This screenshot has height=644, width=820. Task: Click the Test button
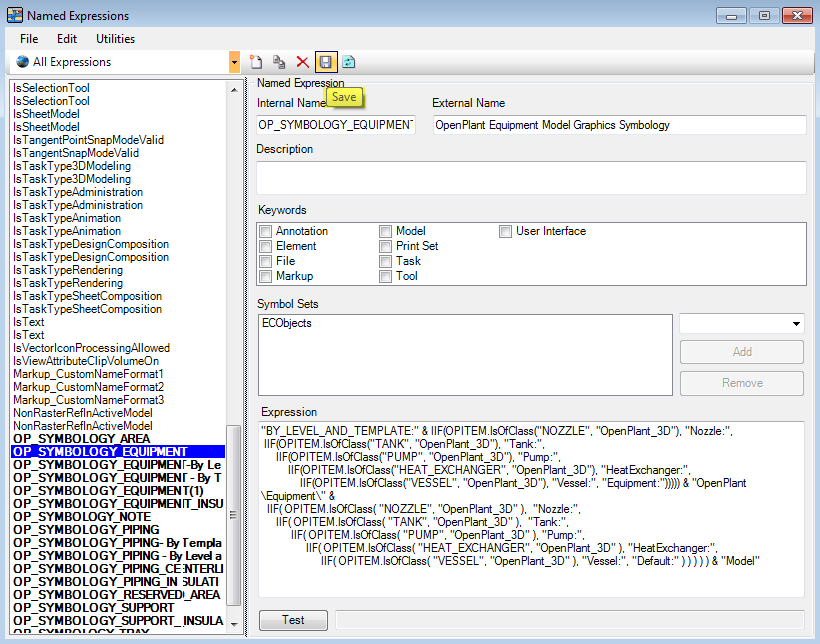pyautogui.click(x=293, y=620)
